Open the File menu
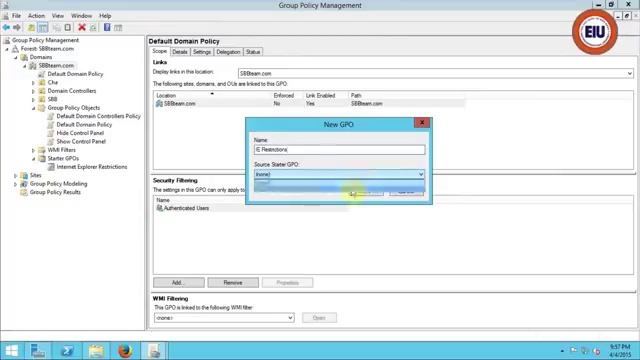Screen dimensions: 640x360 click(x=16, y=16)
